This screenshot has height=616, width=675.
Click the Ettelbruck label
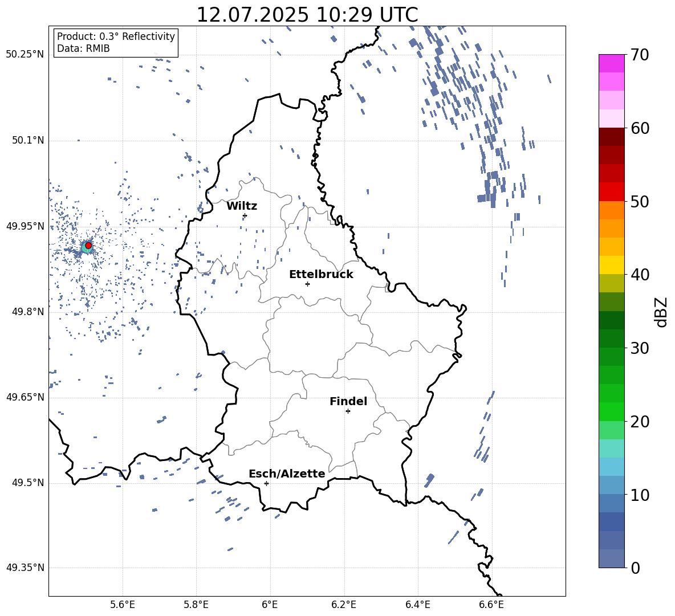coord(321,274)
